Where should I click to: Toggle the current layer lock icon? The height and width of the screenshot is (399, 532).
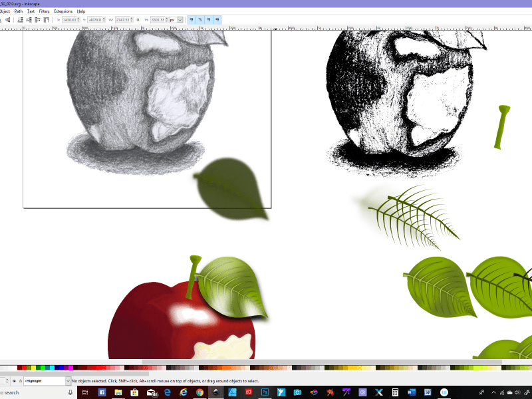(x=21, y=381)
